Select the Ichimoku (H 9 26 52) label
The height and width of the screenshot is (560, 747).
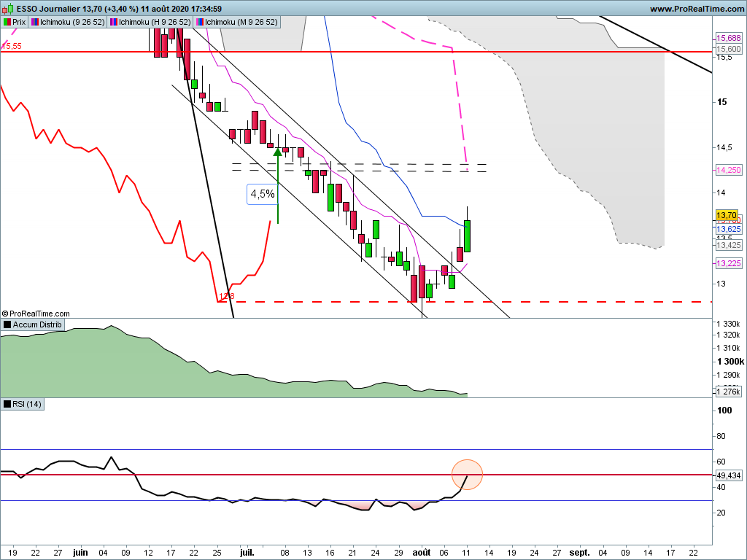tap(150, 22)
